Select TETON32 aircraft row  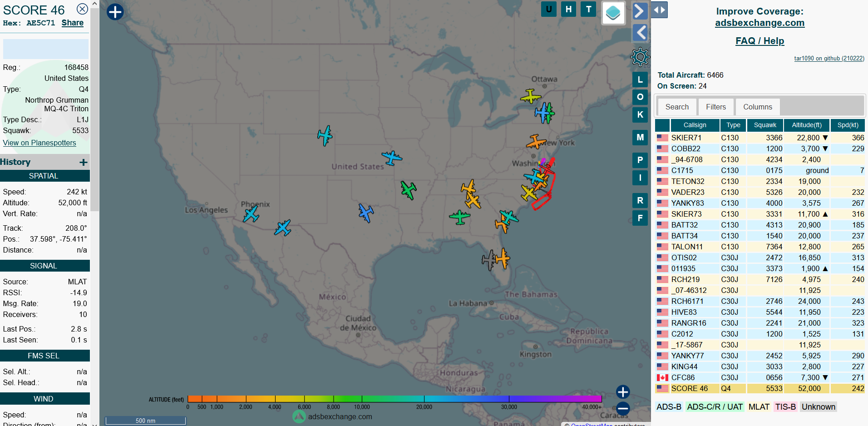[x=760, y=181]
